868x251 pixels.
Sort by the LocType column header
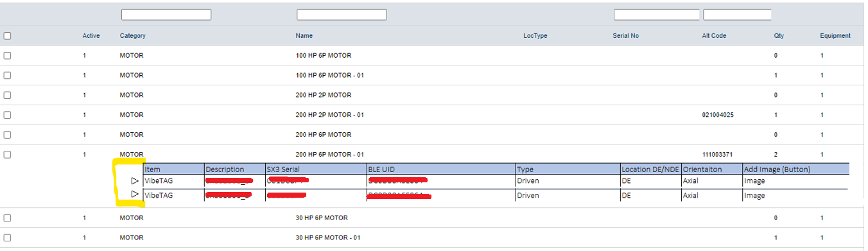coord(535,36)
